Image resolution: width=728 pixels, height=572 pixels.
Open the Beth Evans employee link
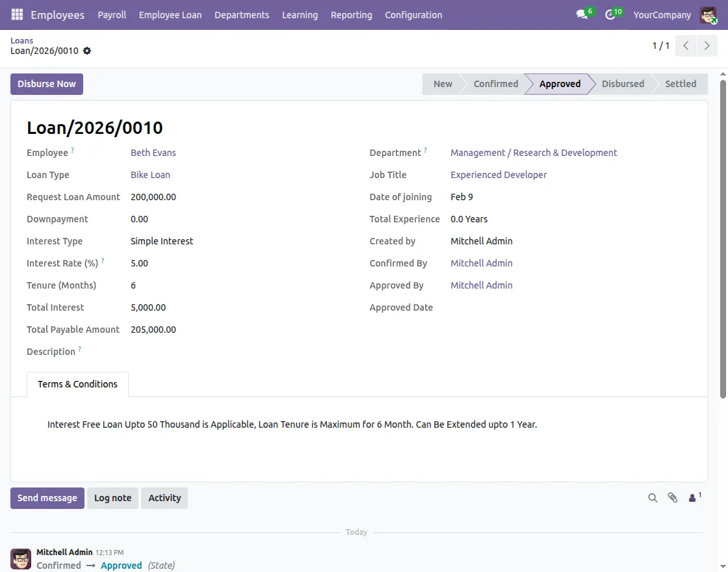click(153, 153)
